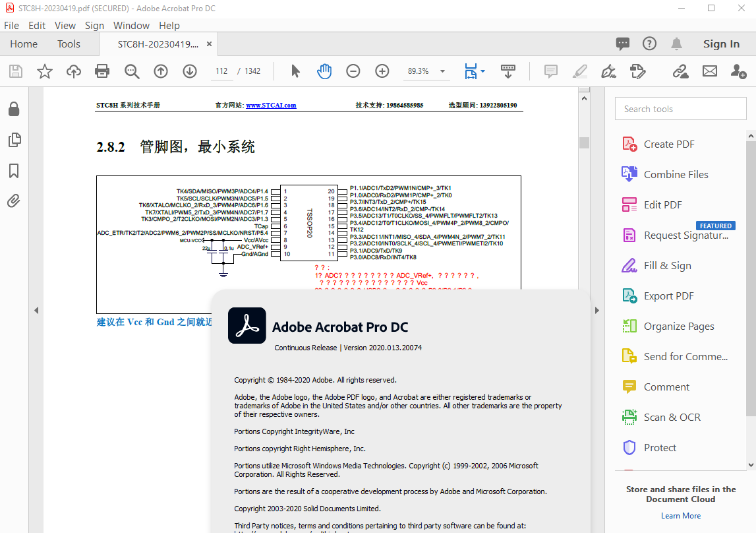This screenshot has width=756, height=533.
Task: Open zoom level dropdown at 89.3%
Action: pos(443,71)
